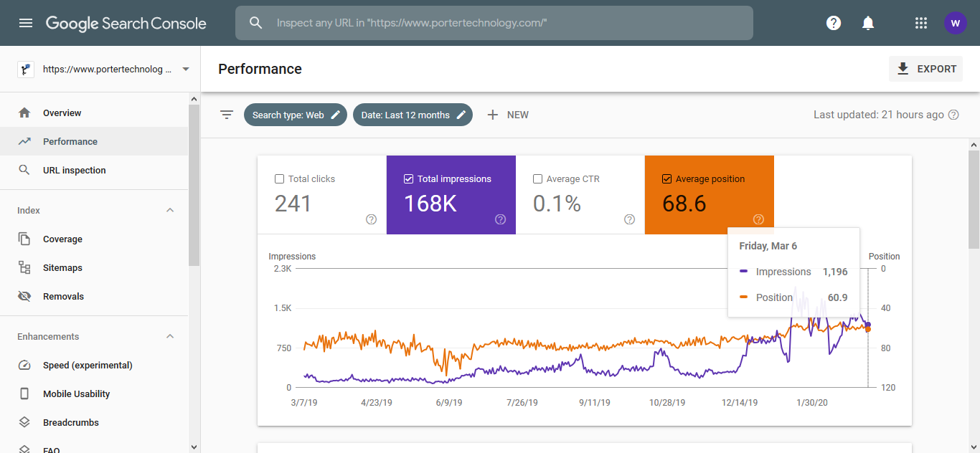Click help icon on Average position card
This screenshot has height=453, width=980.
[758, 219]
